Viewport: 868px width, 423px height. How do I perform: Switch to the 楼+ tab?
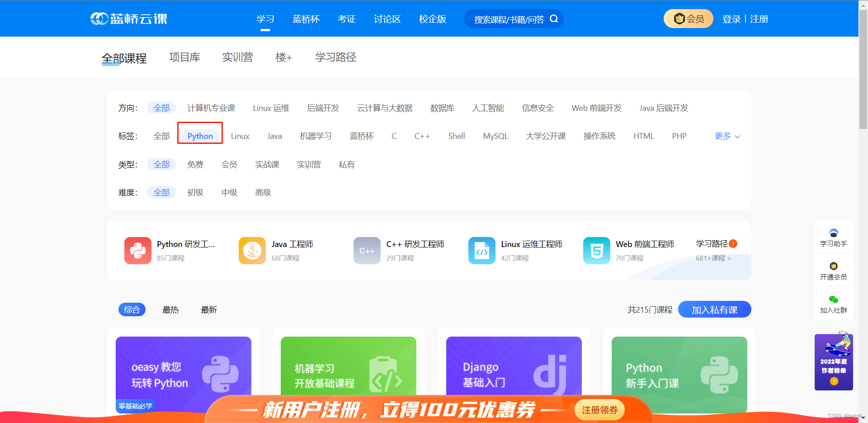tap(283, 57)
